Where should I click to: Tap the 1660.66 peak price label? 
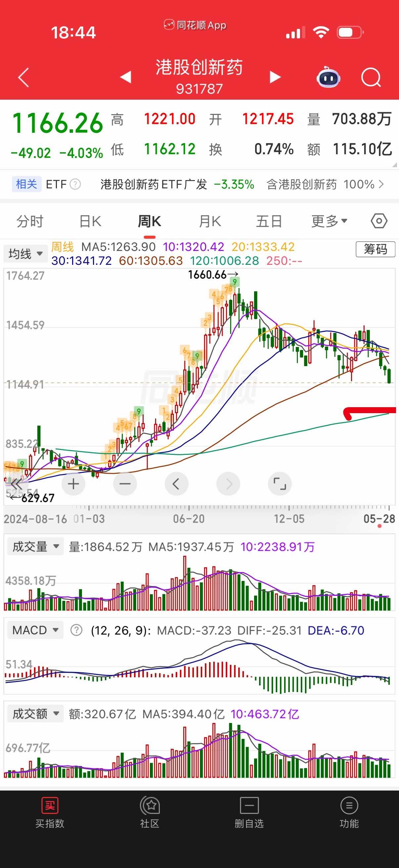(213, 275)
